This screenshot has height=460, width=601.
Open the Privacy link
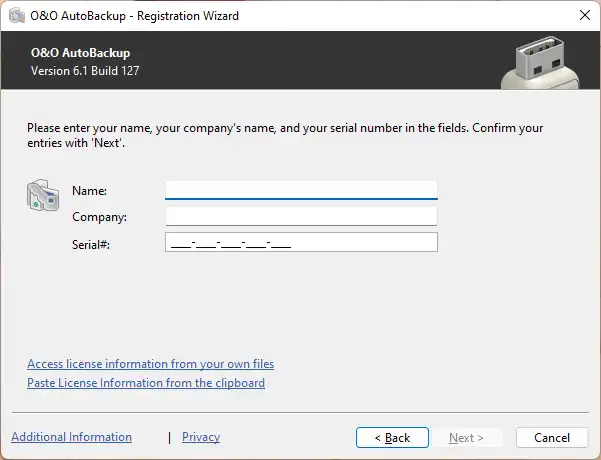[x=201, y=437]
